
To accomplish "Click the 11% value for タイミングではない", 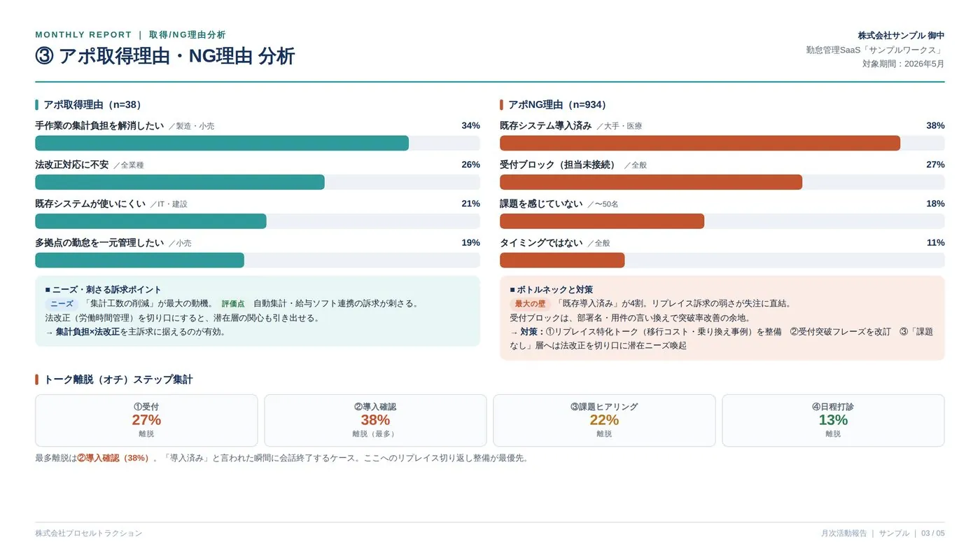I will [935, 243].
